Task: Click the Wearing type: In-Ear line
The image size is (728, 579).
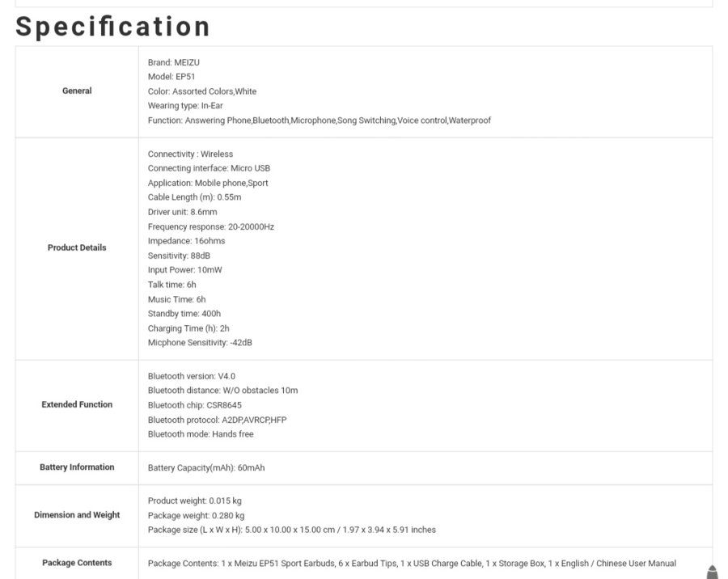Action: pyautogui.click(x=185, y=105)
